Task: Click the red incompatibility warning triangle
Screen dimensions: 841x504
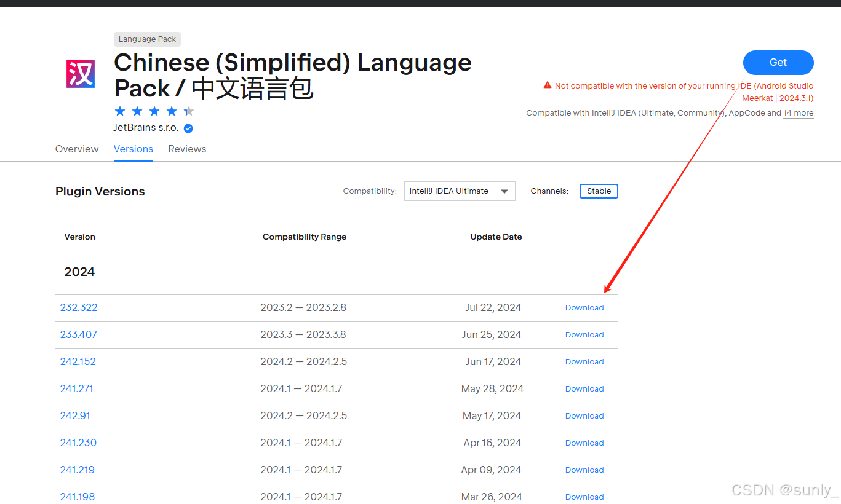Action: (548, 85)
